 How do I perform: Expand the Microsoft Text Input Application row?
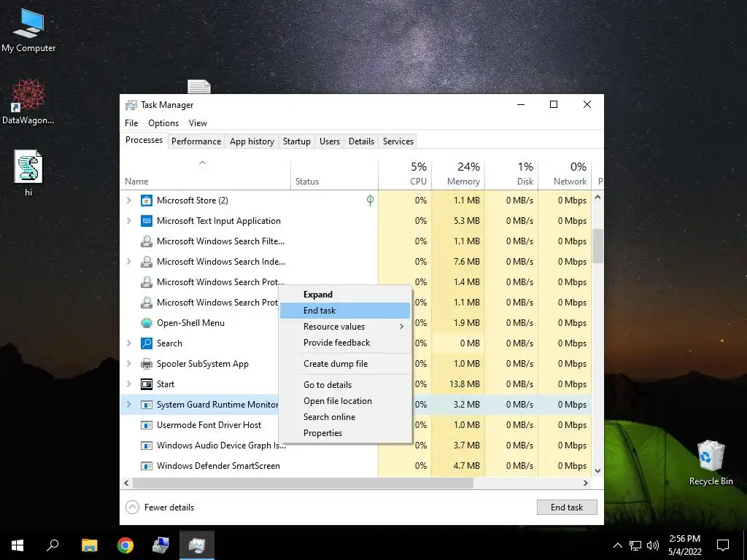pyautogui.click(x=128, y=221)
